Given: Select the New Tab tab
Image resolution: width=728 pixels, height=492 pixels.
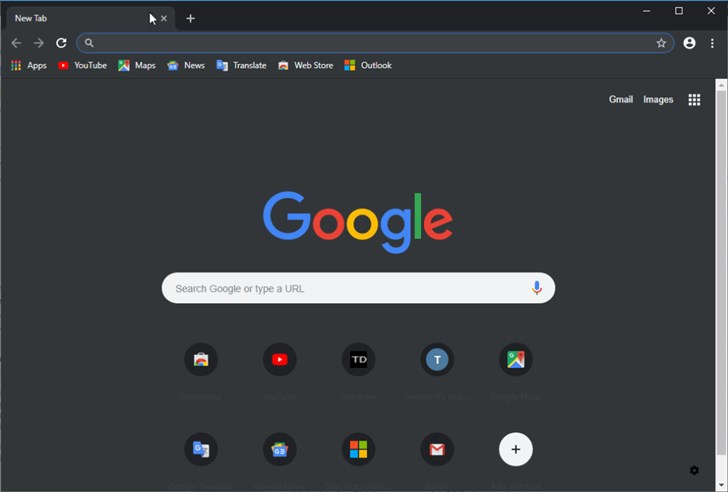Looking at the screenshot, I should point(75,18).
